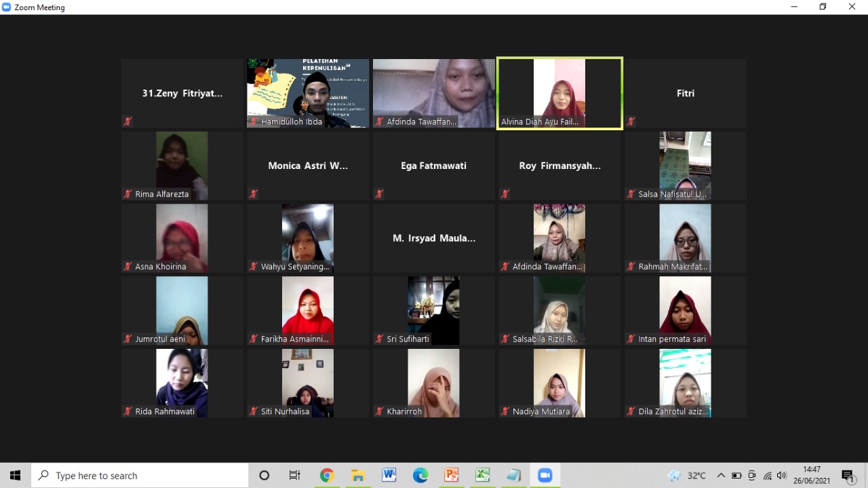Screen dimensions: 868x488
Task: Expand the hidden system tray icons chevron
Action: [x=721, y=476]
